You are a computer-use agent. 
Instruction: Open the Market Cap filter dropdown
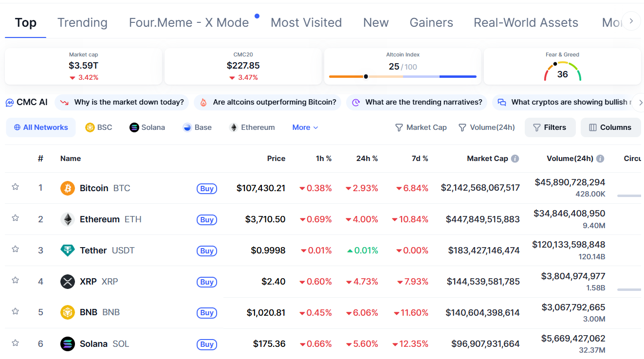coord(421,127)
